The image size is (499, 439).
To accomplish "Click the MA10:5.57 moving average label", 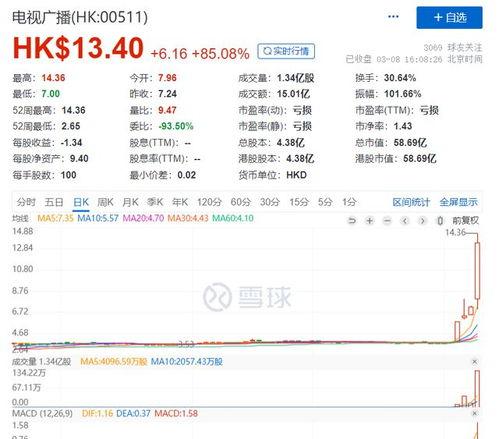I will (x=98, y=218).
